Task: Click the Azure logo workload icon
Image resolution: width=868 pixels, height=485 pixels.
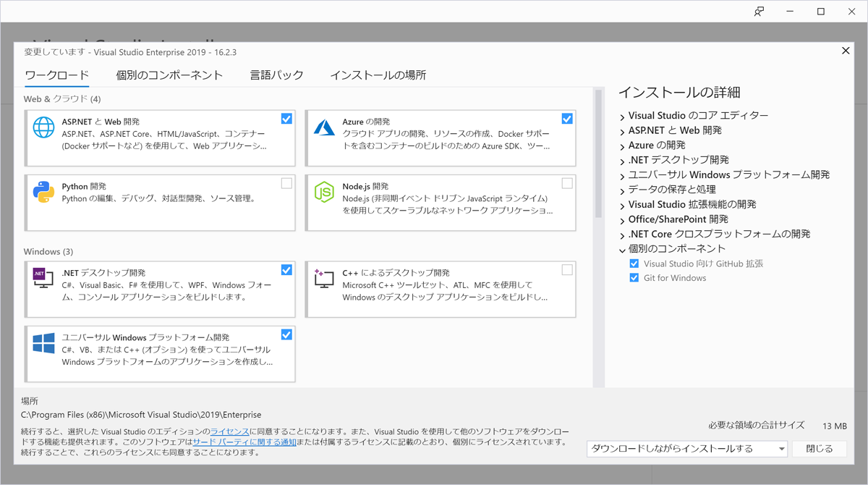Action: (324, 127)
